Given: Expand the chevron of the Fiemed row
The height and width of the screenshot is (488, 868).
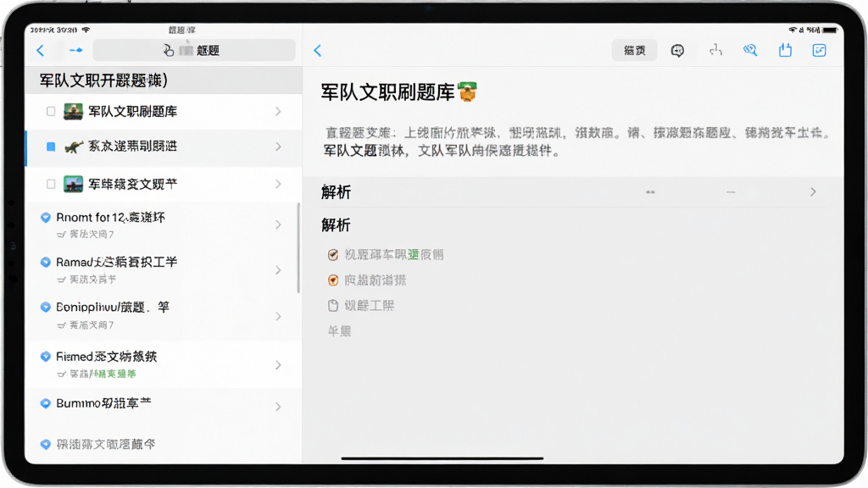Looking at the screenshot, I should [x=278, y=365].
